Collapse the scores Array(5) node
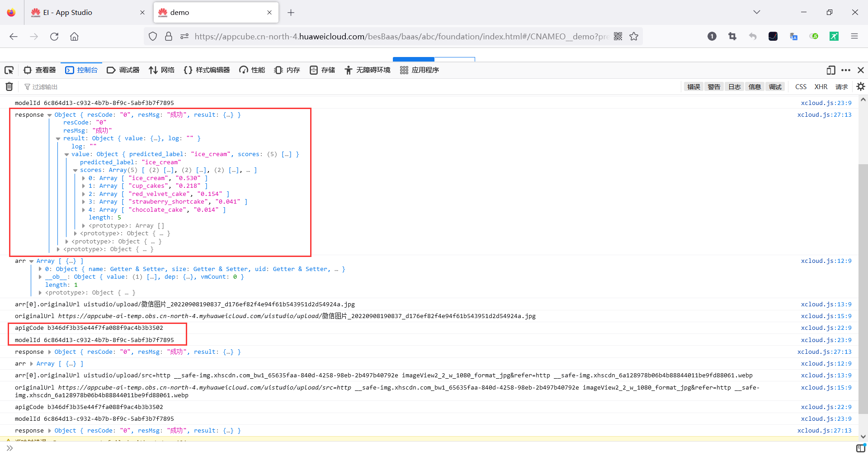 (x=75, y=170)
